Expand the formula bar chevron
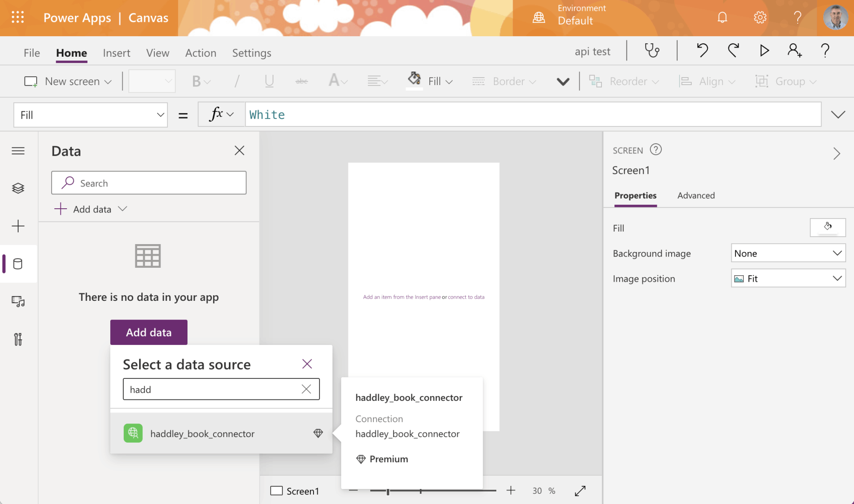Screen dimensions: 854x504 (838, 115)
